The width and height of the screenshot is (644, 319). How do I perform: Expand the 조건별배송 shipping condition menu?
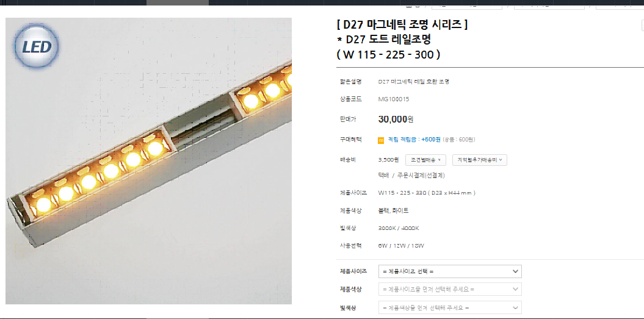(x=426, y=160)
